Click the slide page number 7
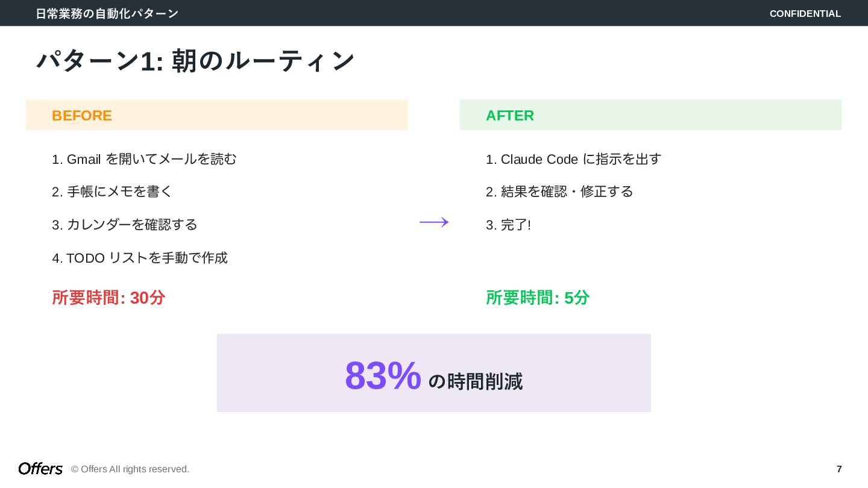Viewport: 868px width, 488px height. [x=839, y=469]
